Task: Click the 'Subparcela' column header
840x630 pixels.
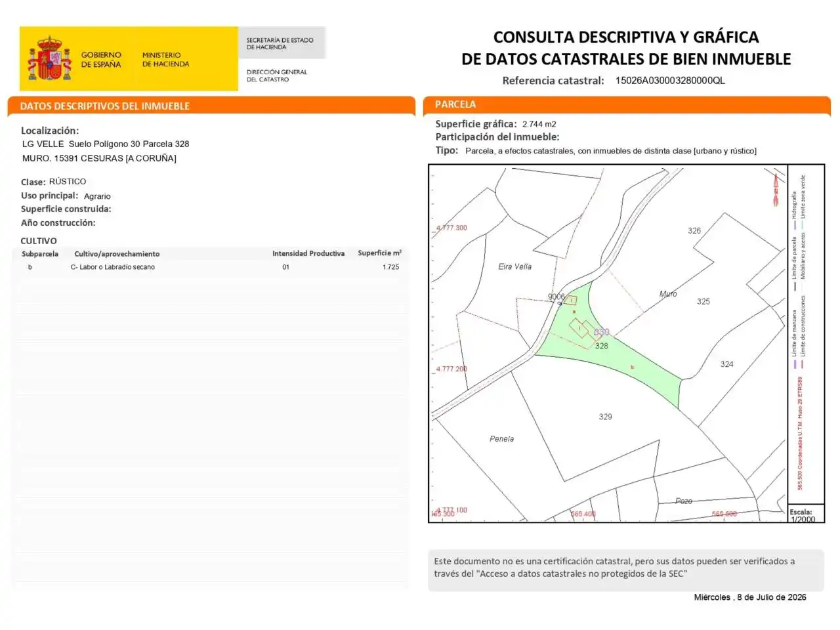Action: (40, 254)
